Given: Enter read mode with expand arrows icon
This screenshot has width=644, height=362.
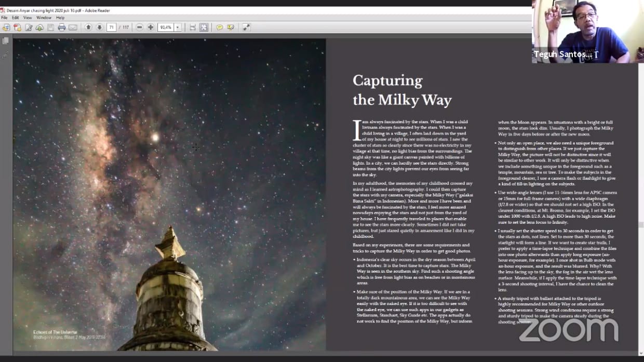Looking at the screenshot, I should pyautogui.click(x=246, y=28).
